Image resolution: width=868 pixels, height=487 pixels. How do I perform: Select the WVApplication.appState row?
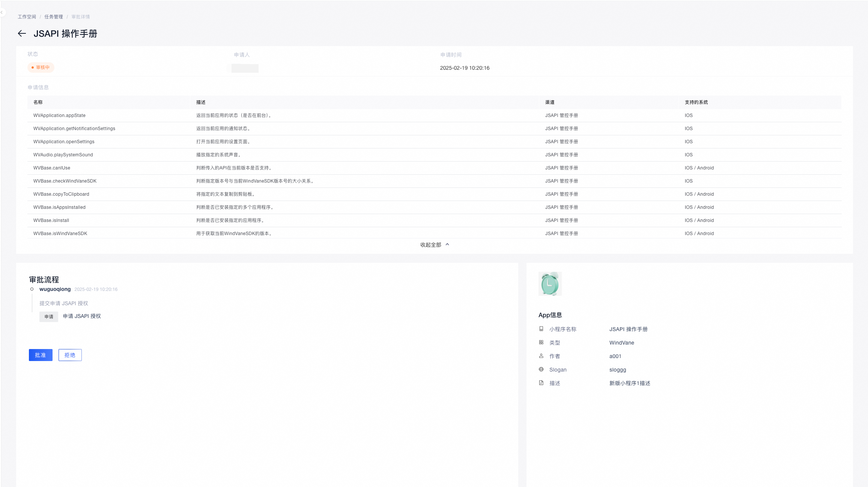tap(59, 115)
